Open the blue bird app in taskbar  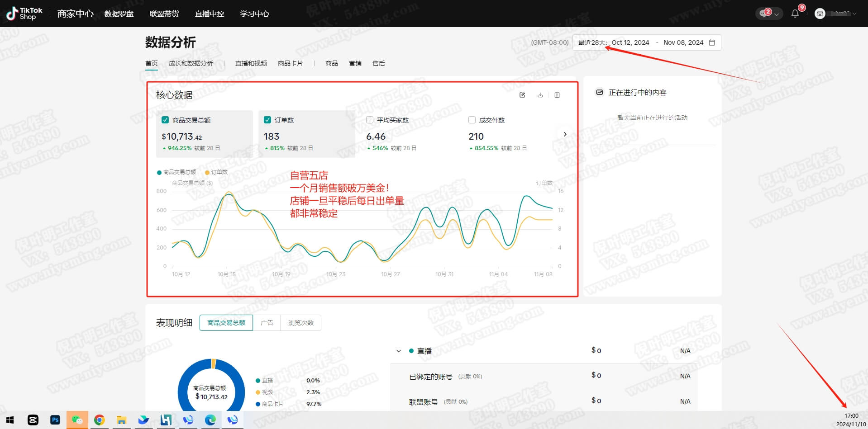[143, 420]
